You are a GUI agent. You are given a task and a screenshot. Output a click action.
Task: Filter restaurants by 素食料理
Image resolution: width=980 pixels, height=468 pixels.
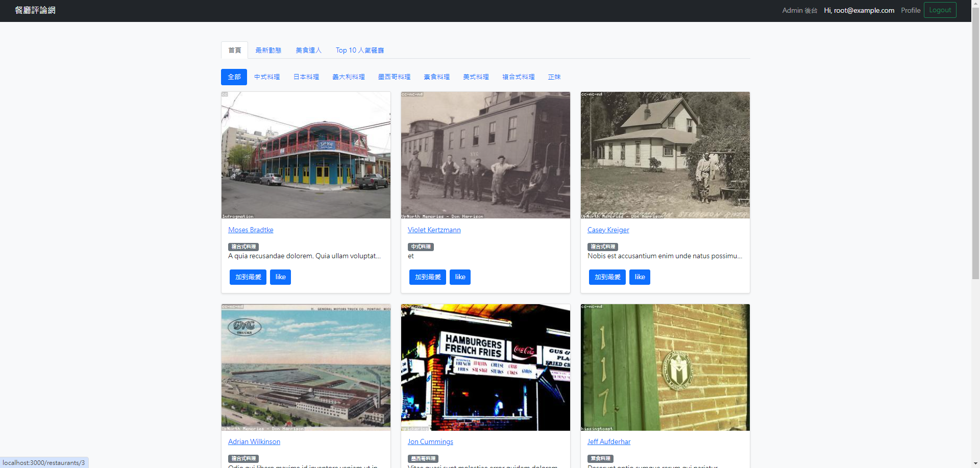(x=437, y=77)
